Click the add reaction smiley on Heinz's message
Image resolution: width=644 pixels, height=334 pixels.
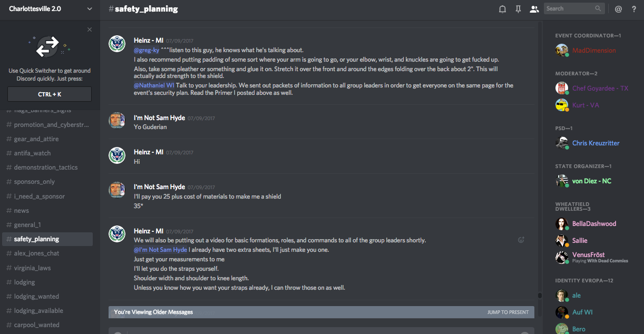[521, 240]
